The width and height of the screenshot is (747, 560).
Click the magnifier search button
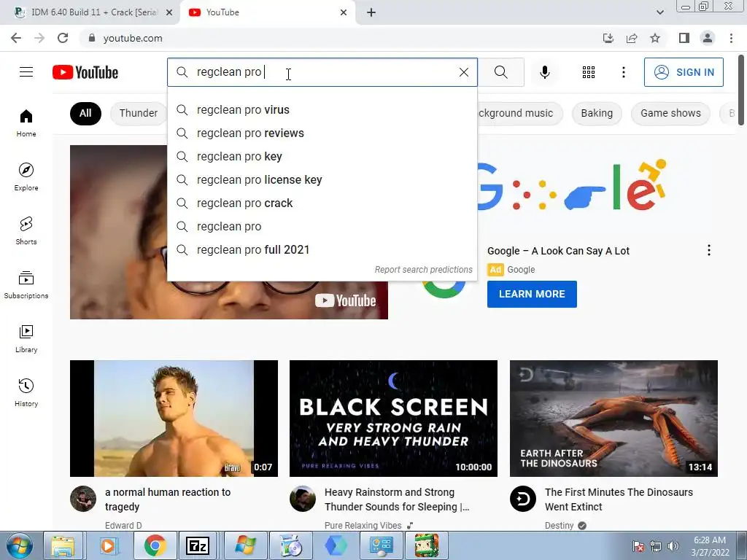(x=500, y=72)
